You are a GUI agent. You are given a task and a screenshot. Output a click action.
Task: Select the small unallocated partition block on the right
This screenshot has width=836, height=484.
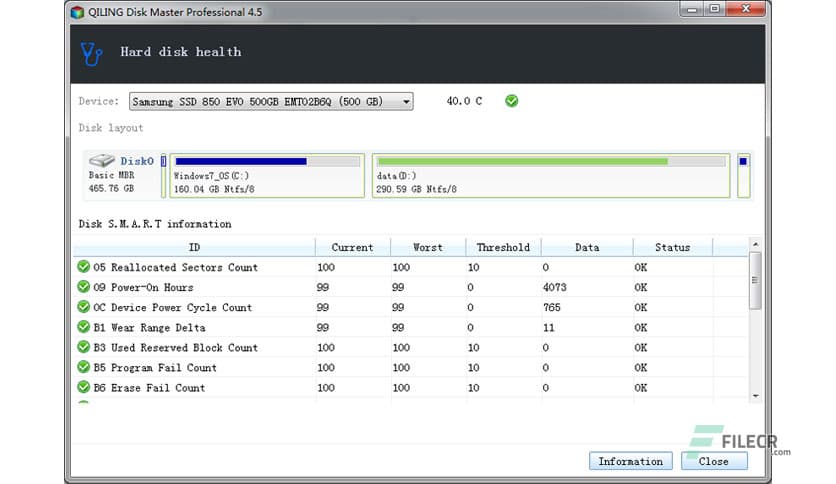(744, 176)
